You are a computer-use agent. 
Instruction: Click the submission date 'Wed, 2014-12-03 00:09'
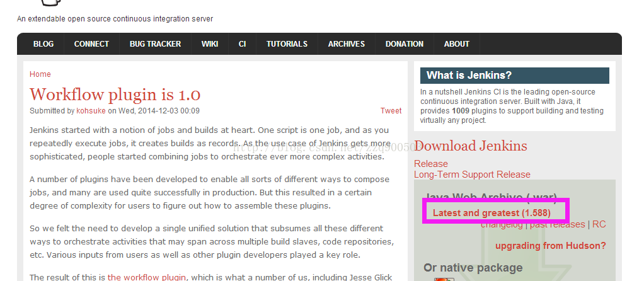click(x=159, y=110)
